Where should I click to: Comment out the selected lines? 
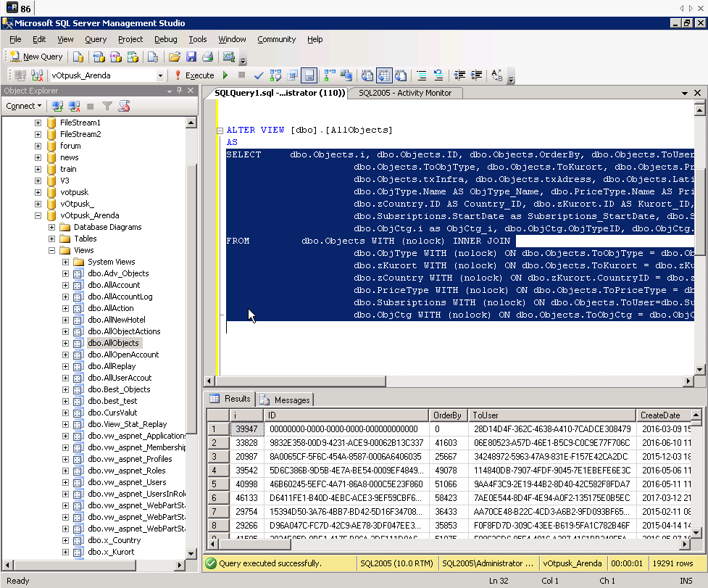click(x=422, y=75)
